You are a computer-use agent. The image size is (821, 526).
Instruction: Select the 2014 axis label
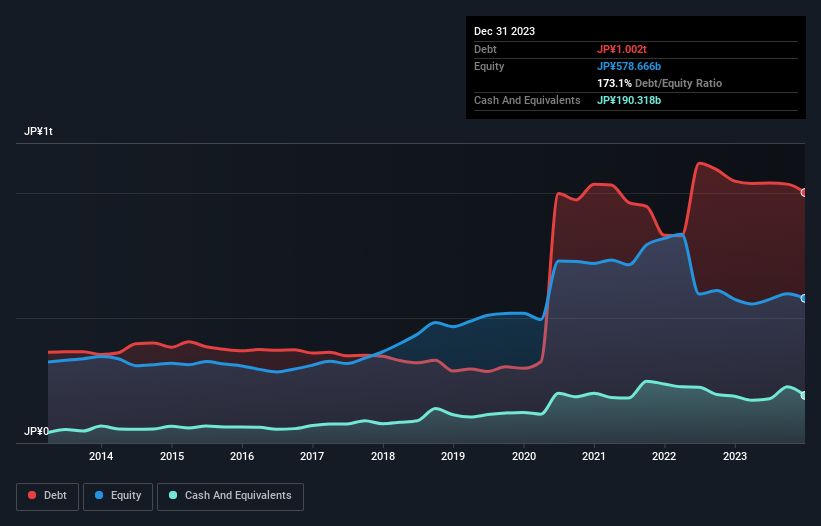click(x=101, y=456)
